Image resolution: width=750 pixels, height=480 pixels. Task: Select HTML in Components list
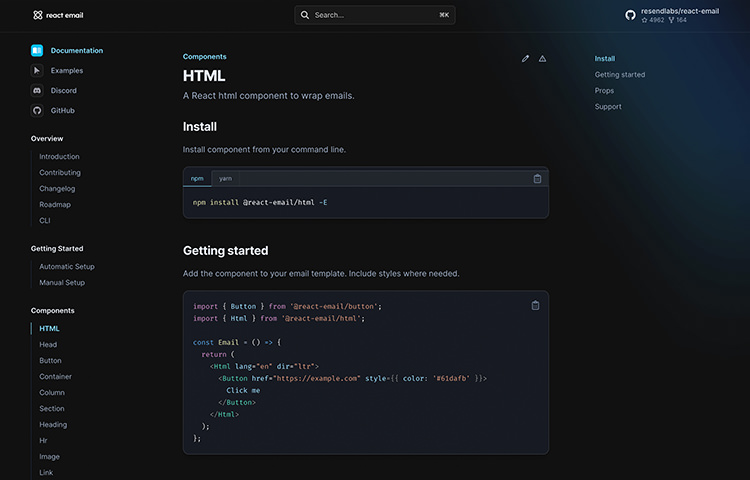(49, 328)
